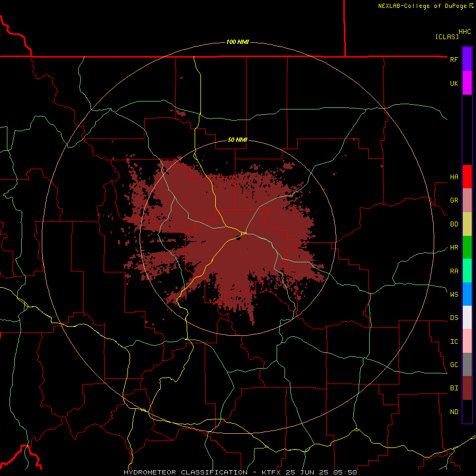
Task: Click the RF purple legend swatch
Action: (467, 59)
